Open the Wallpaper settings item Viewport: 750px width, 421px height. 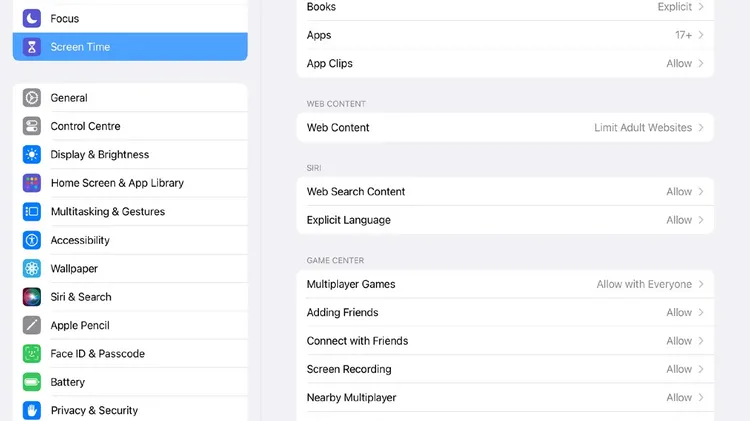pos(130,269)
